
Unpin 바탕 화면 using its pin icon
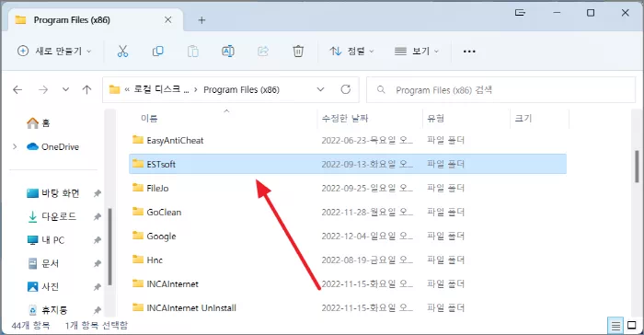[x=98, y=193]
